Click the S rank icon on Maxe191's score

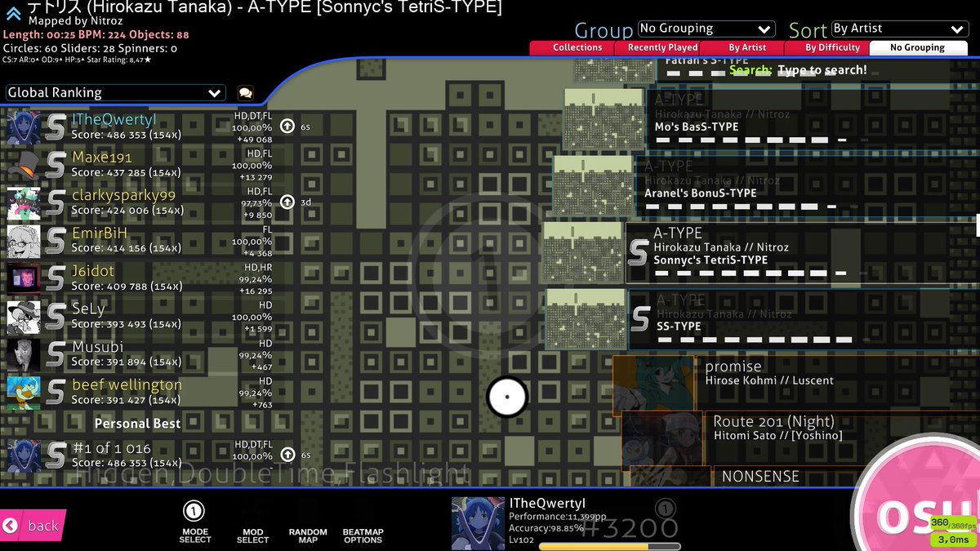(56, 166)
